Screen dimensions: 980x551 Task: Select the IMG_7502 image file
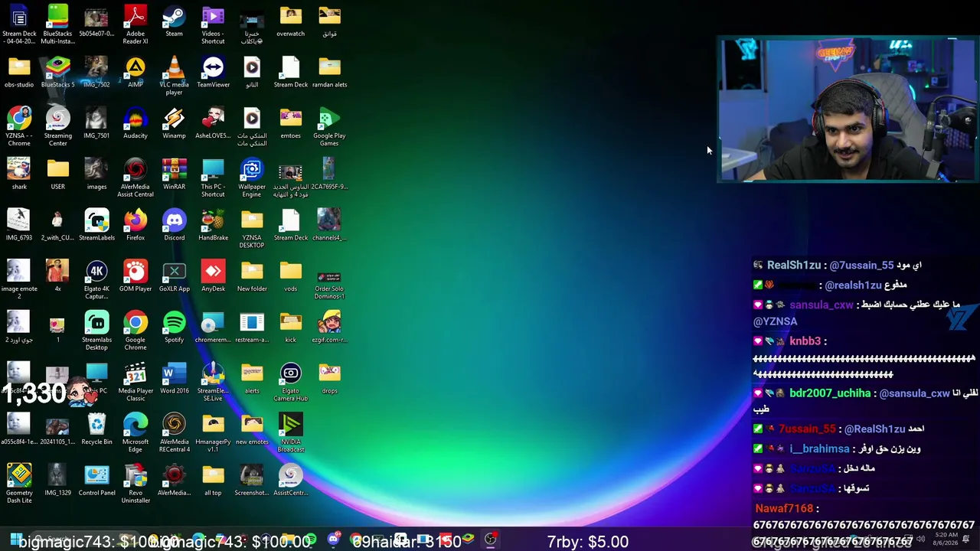96,72
